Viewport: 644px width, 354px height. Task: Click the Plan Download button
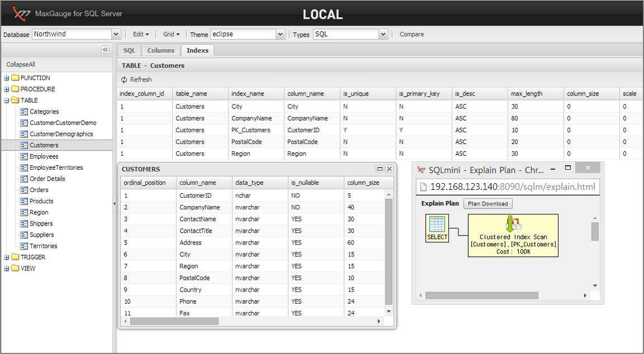488,204
